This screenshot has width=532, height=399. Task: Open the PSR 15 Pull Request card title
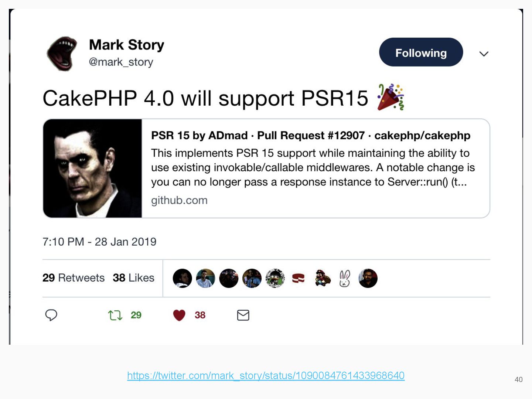click(x=311, y=136)
